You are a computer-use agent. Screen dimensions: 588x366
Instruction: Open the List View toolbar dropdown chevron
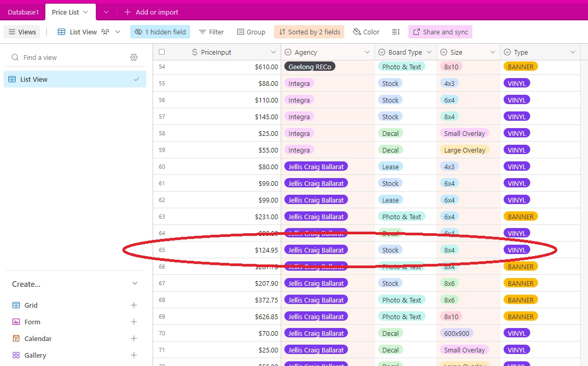coord(118,32)
